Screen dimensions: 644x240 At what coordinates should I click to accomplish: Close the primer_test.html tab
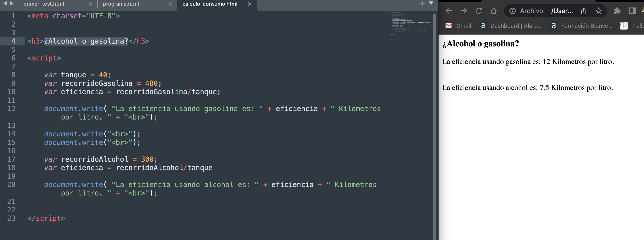[91, 4]
